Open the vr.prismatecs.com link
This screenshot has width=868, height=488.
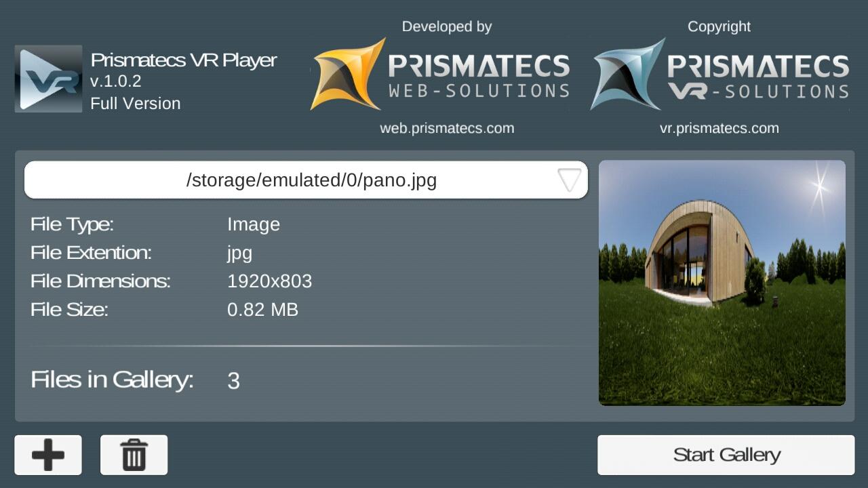(719, 128)
